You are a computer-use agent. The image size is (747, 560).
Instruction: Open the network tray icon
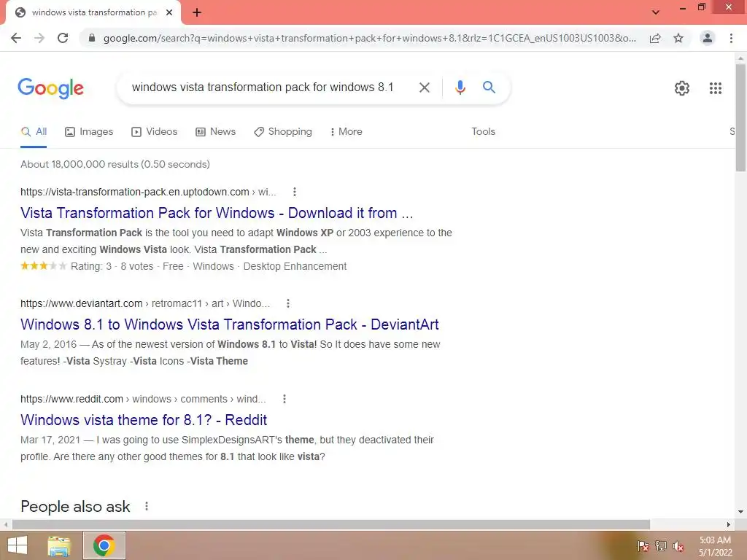coord(660,545)
